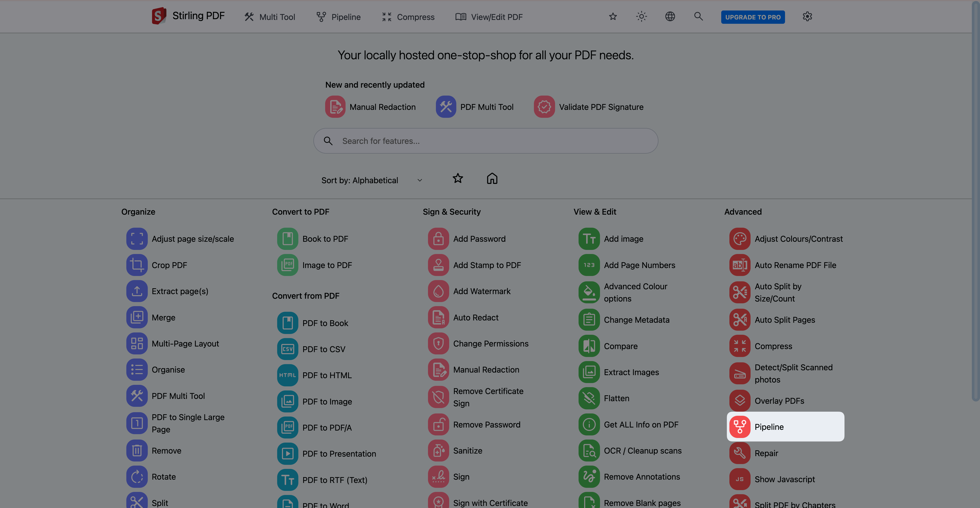Launch OCR / Cleanup scans

(x=643, y=451)
